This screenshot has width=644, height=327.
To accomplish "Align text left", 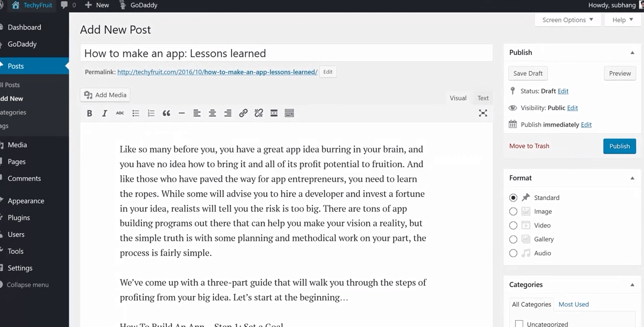I will click(x=197, y=113).
